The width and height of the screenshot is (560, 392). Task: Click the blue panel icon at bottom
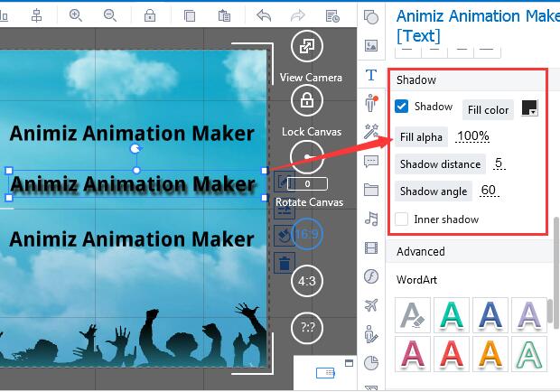(x=325, y=373)
